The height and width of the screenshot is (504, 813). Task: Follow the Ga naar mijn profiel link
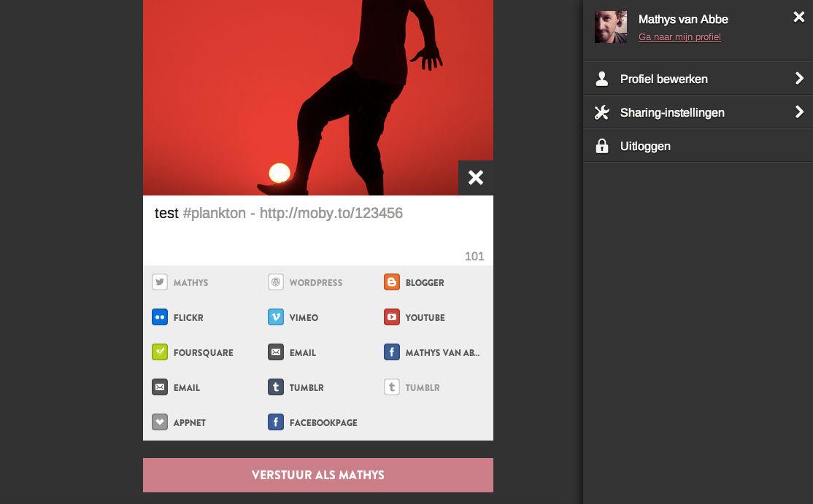[679, 37]
